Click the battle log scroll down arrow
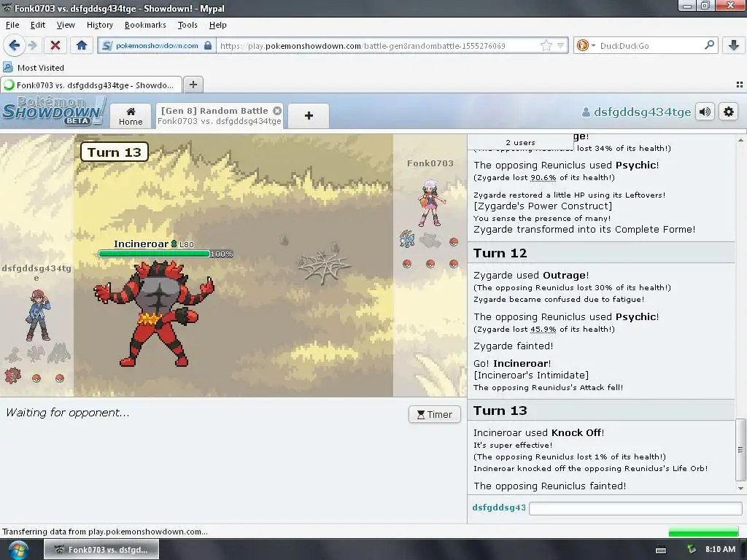This screenshot has width=747, height=560. (740, 488)
